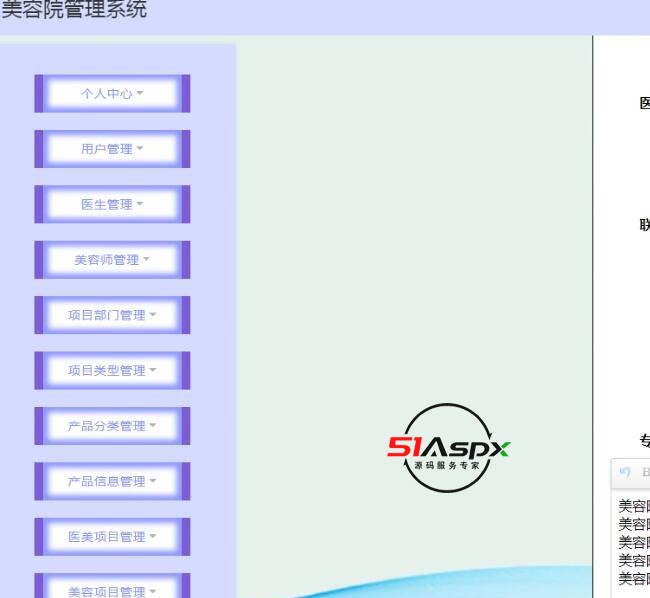Image resolution: width=650 pixels, height=598 pixels.
Task: Open the 医生管理 menu
Action: (x=112, y=204)
